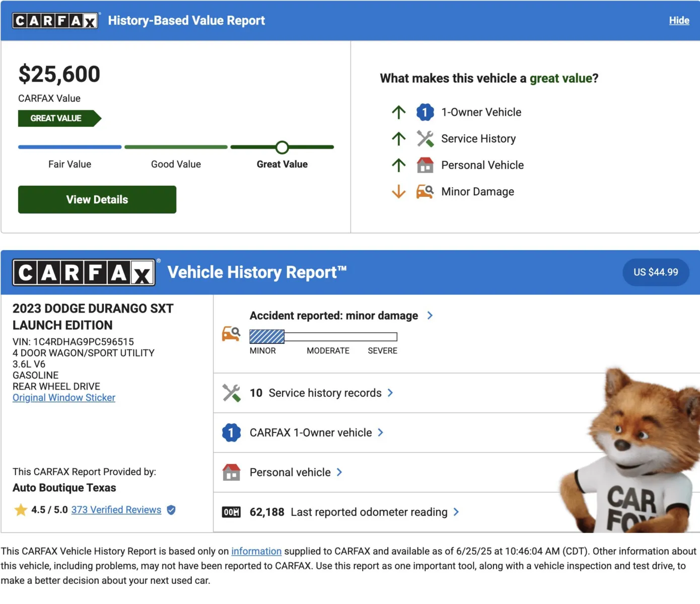This screenshot has width=700, height=604.
Task: Hide the History-Based Value Report
Action: (x=678, y=21)
